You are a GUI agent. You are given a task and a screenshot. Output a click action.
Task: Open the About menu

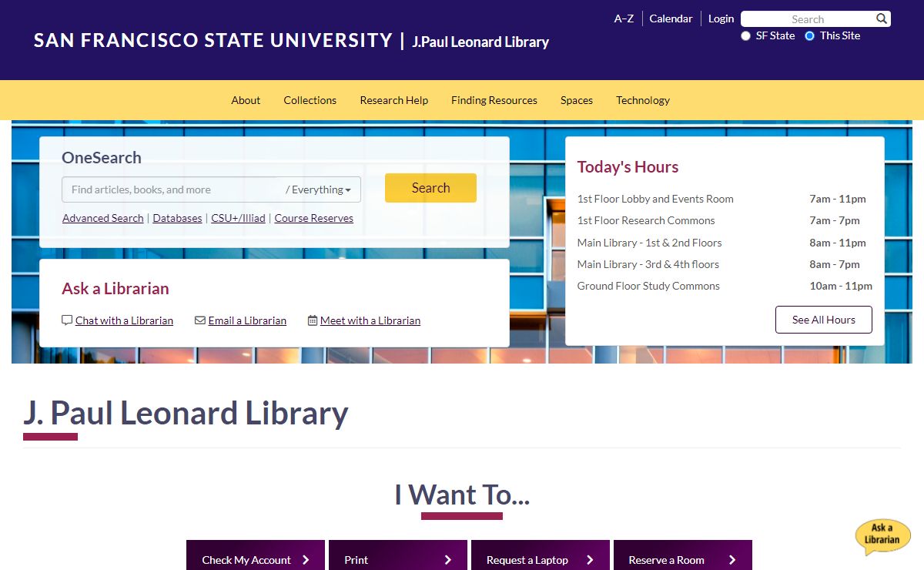point(246,100)
